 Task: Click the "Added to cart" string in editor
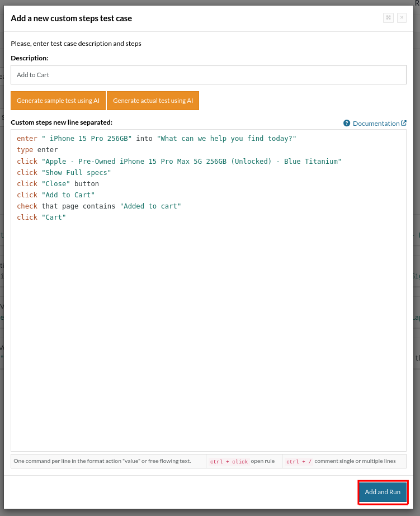point(150,206)
